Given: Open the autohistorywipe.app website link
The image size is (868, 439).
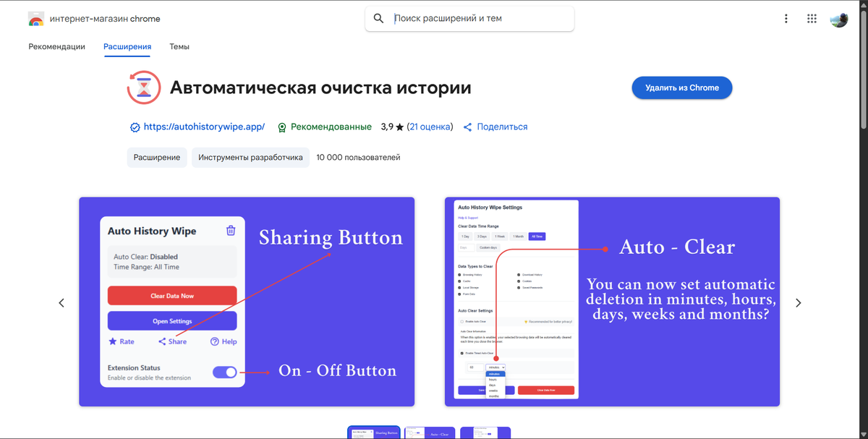Looking at the screenshot, I should pos(204,127).
